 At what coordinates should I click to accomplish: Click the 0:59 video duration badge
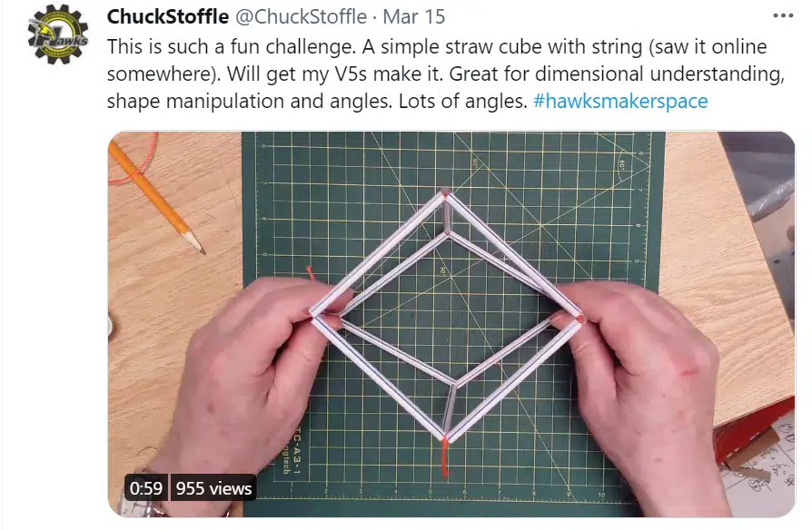pos(145,488)
